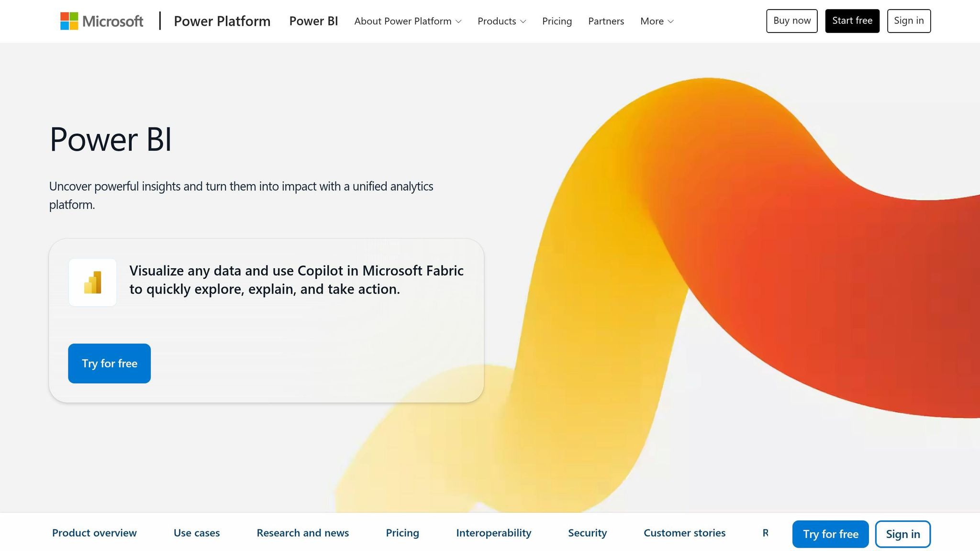
Task: Click Try for free in hero card
Action: (x=110, y=364)
